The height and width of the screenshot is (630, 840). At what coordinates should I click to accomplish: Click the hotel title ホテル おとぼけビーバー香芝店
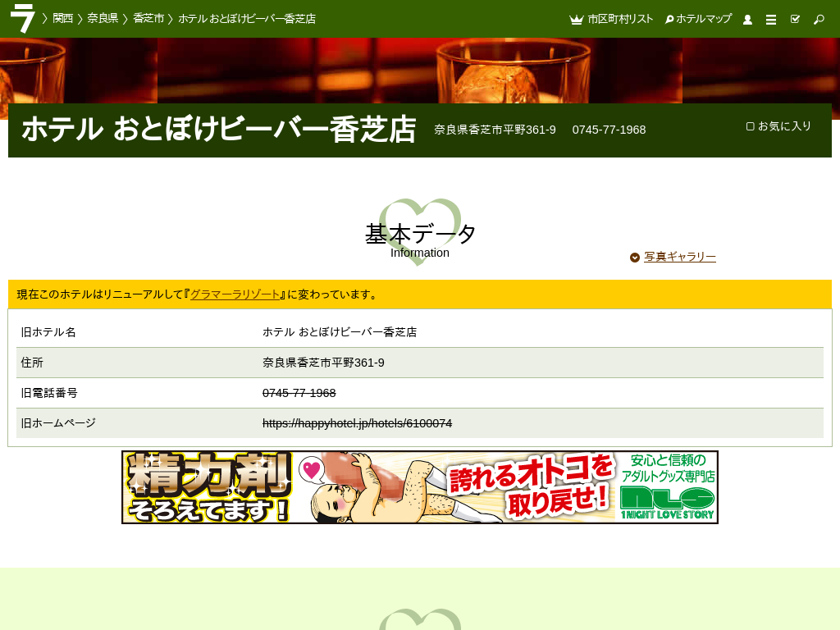(218, 130)
